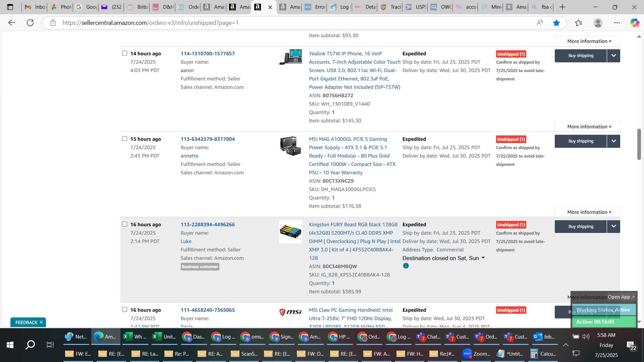
Task: Reload the Seller Central page
Action: click(x=30, y=23)
